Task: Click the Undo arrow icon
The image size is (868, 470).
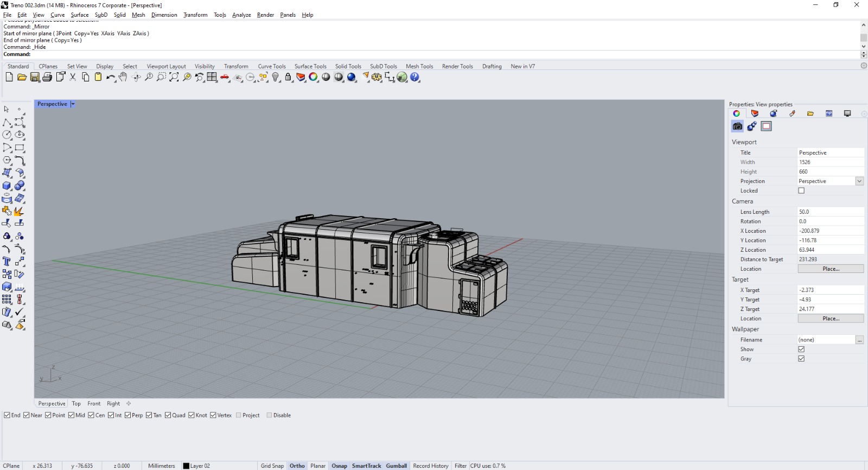Action: click(x=110, y=77)
